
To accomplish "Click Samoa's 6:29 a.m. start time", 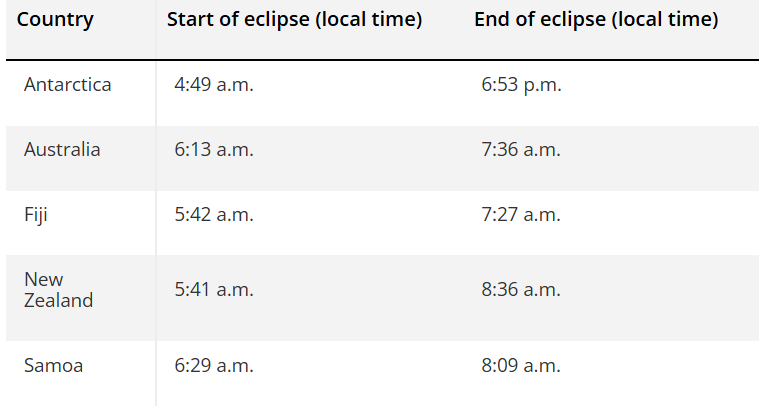I will coord(214,367).
